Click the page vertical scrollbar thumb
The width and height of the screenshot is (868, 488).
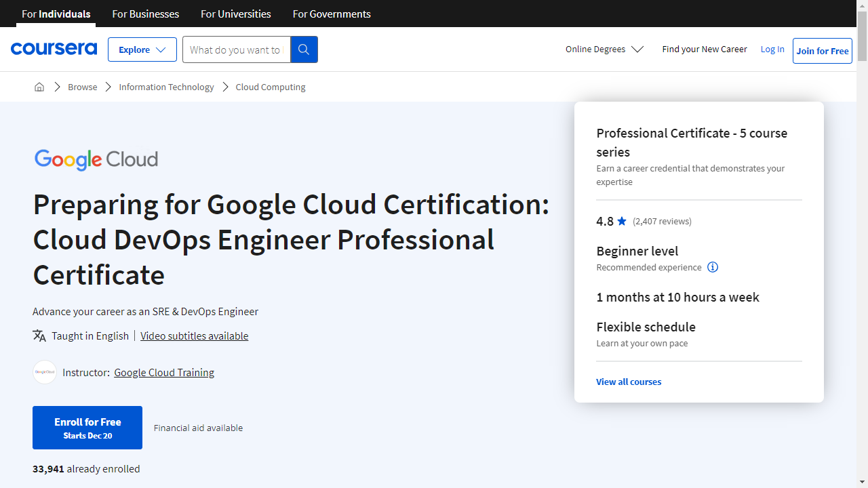point(862,35)
